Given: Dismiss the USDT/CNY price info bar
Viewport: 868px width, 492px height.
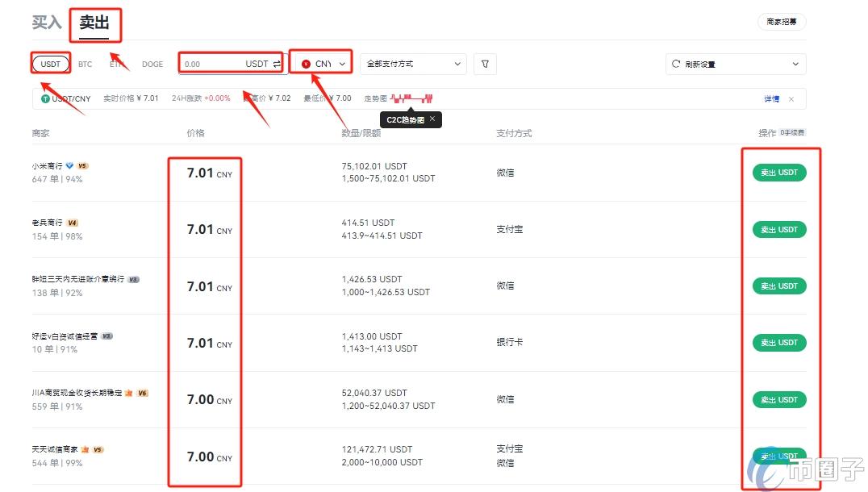Looking at the screenshot, I should point(790,98).
